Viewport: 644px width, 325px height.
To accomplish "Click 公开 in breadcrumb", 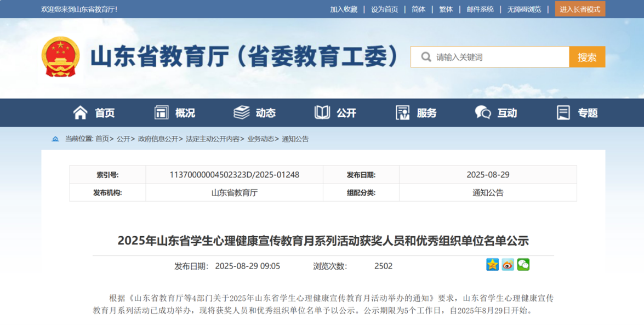I will tap(123, 139).
